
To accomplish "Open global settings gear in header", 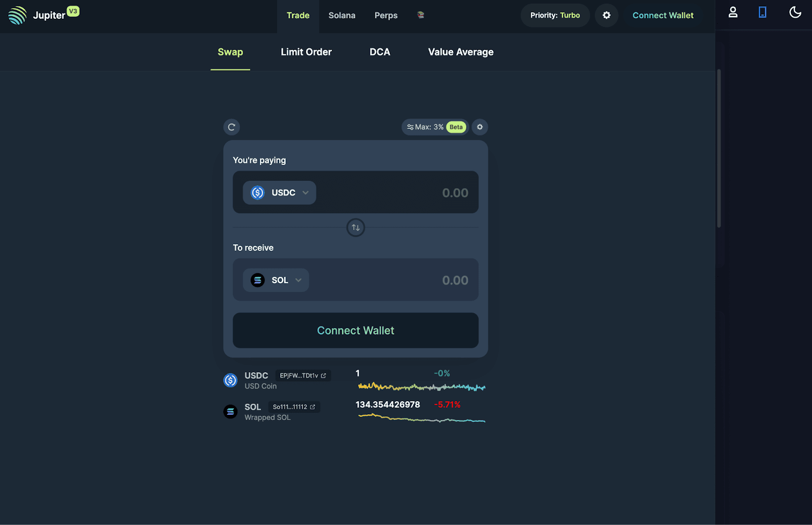I will point(606,15).
